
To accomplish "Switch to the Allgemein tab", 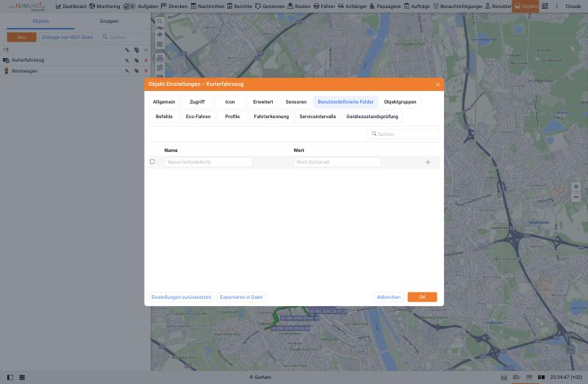I will [164, 102].
